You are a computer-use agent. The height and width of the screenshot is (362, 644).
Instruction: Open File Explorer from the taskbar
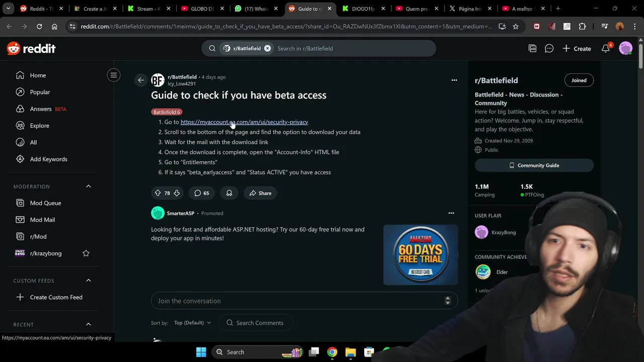point(351,352)
